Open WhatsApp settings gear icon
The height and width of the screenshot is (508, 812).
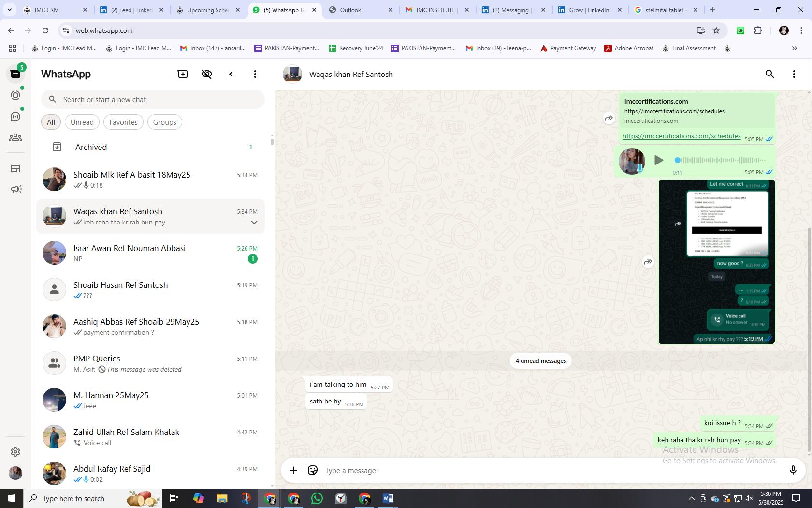pyautogui.click(x=15, y=451)
